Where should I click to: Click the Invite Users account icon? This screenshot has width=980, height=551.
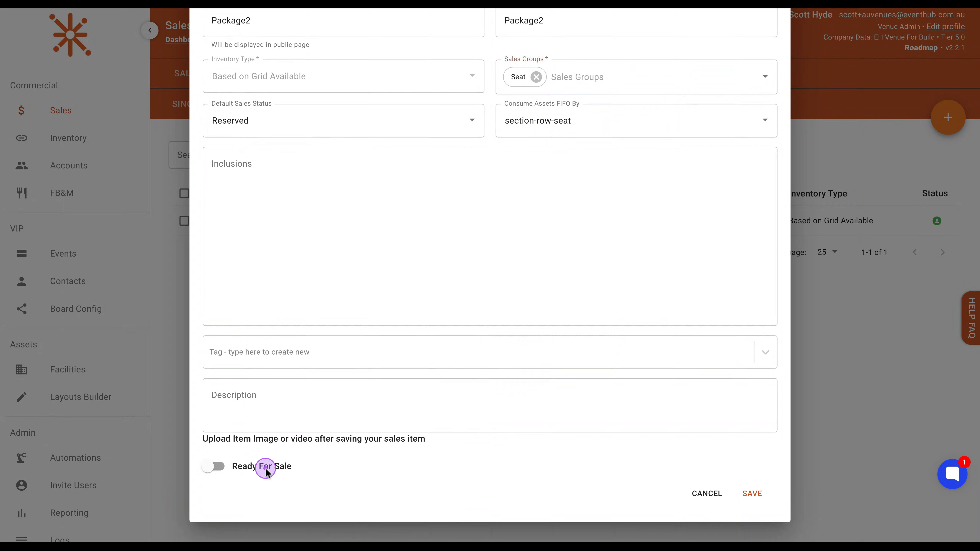[21, 485]
